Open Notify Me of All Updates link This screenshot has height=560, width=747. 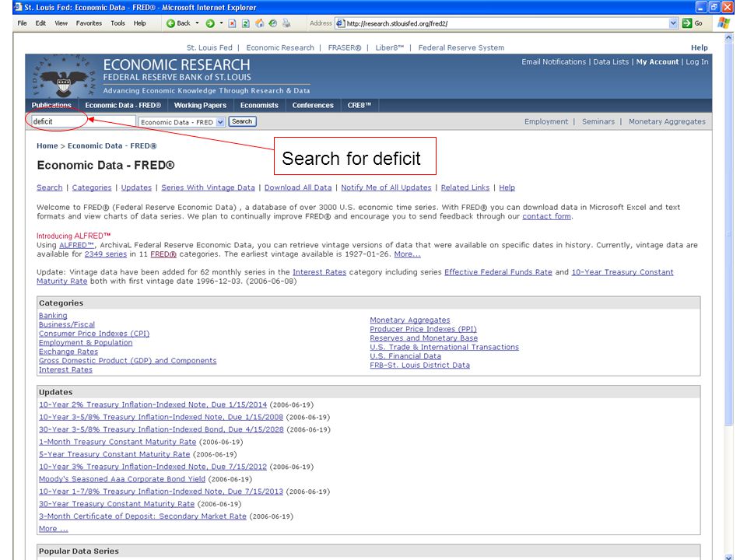pos(386,187)
